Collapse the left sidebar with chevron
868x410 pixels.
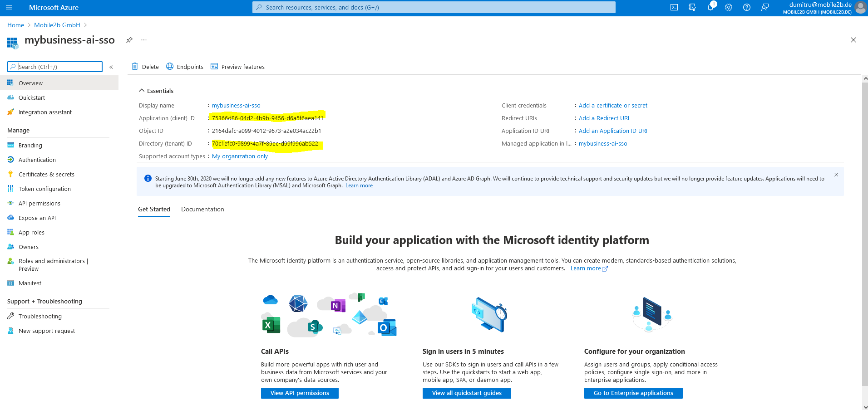(111, 67)
